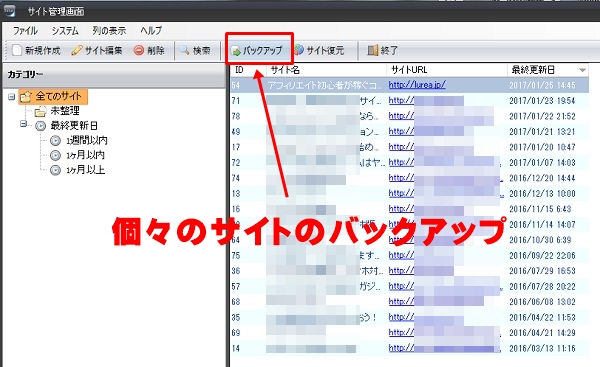
Task: Click the 最終更新日 column header
Action: click(548, 70)
